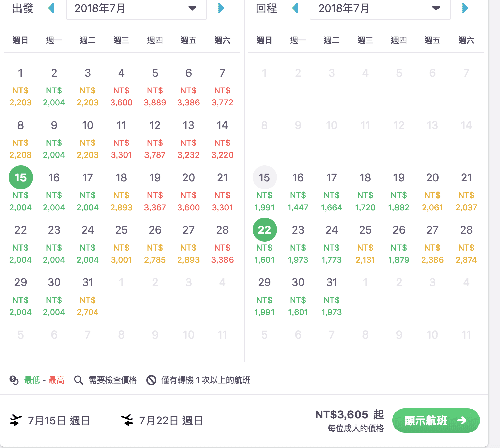Select departure date July 4 NT$3,600
Viewport: 500px width, 448px height.
[x=121, y=87]
